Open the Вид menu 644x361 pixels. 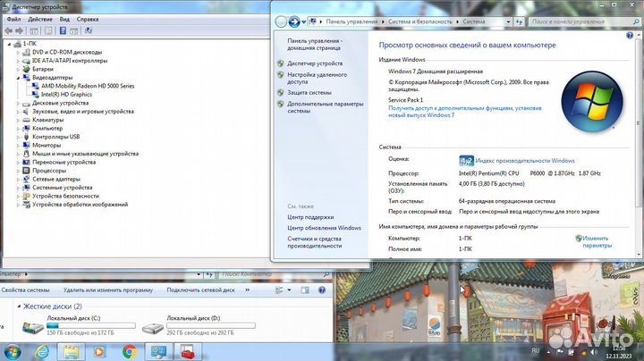click(x=64, y=20)
